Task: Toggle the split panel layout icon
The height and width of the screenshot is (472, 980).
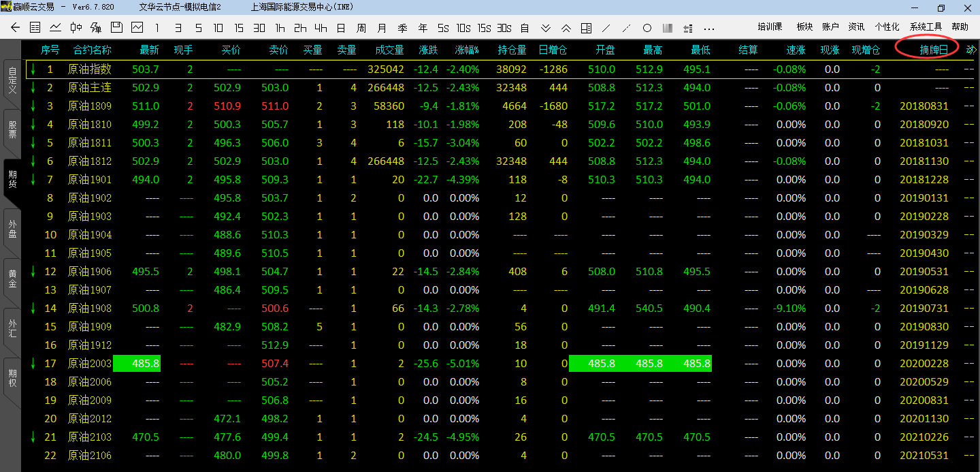Action: point(586,28)
